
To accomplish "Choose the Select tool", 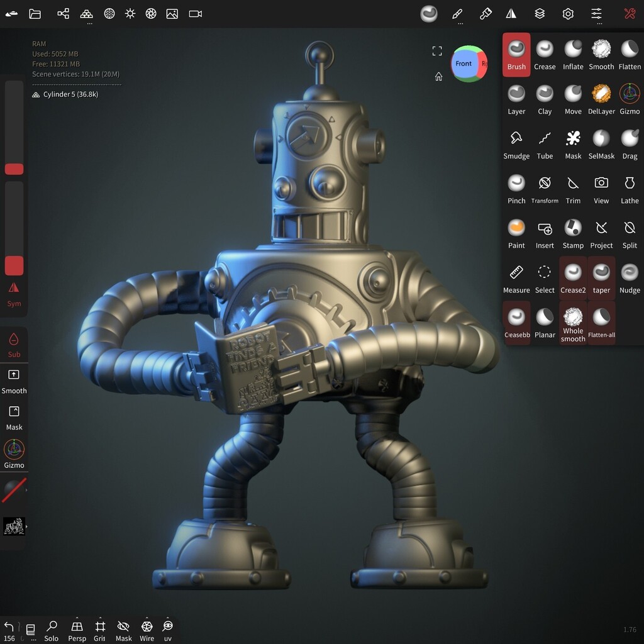I will 545,279.
